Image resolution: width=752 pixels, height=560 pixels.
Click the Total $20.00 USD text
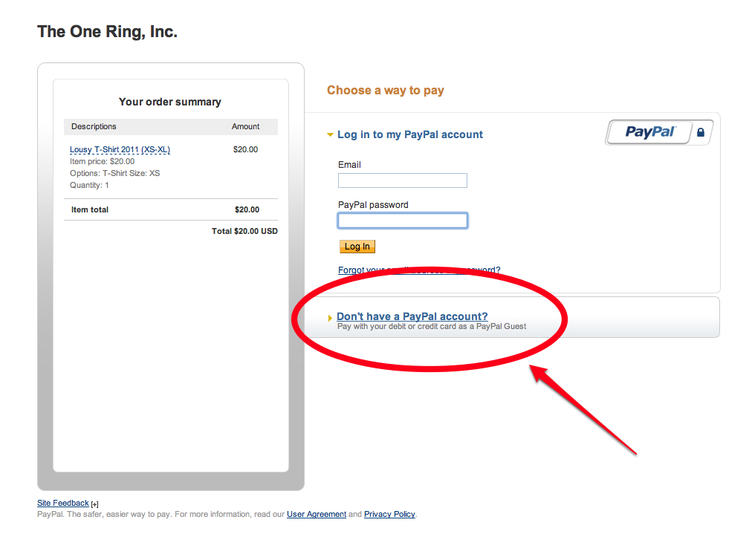[x=244, y=231]
